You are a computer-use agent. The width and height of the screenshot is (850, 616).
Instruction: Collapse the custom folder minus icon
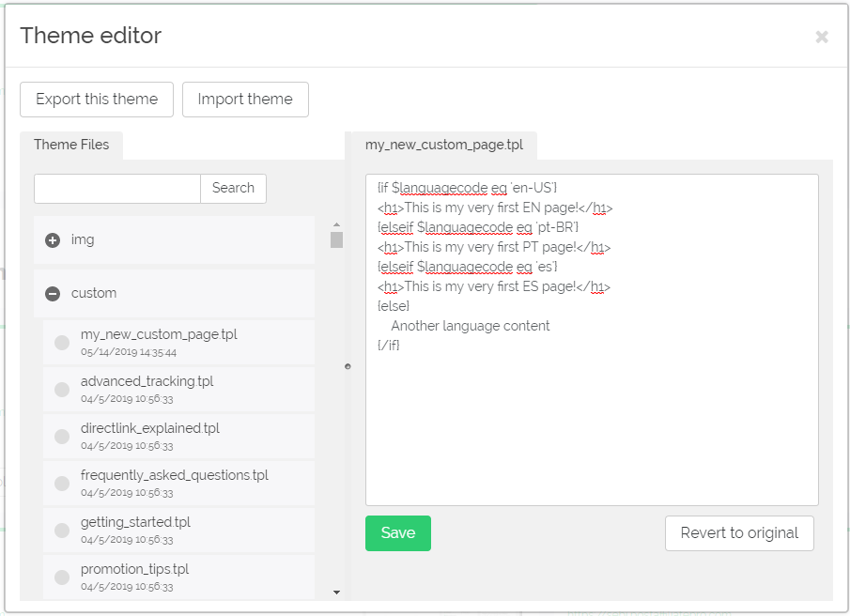(53, 294)
